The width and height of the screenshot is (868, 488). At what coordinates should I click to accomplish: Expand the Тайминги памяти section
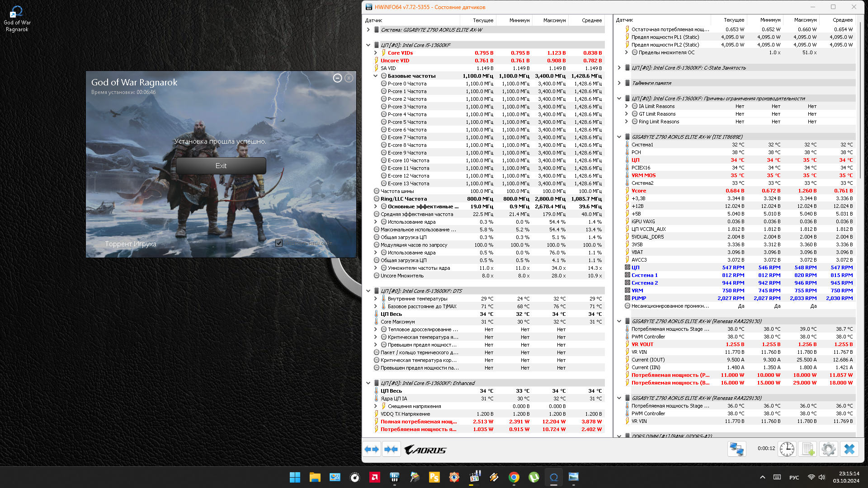(619, 83)
